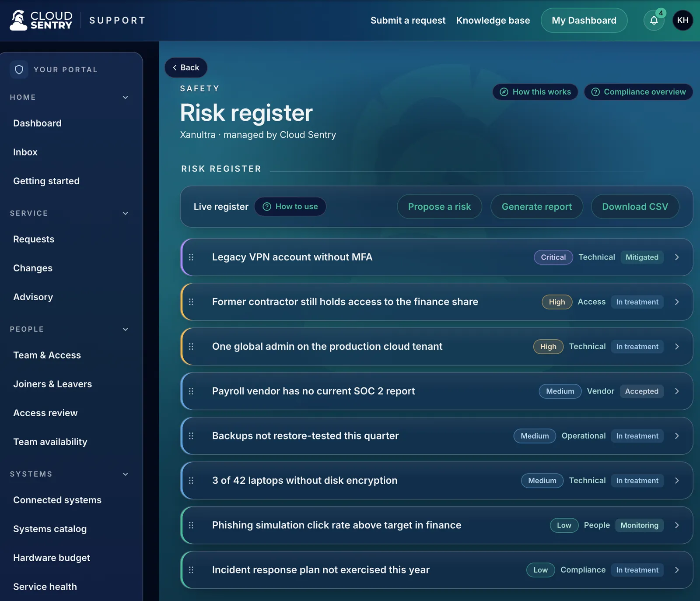700x601 pixels.
Task: Click Submit a request link
Action: (x=408, y=21)
